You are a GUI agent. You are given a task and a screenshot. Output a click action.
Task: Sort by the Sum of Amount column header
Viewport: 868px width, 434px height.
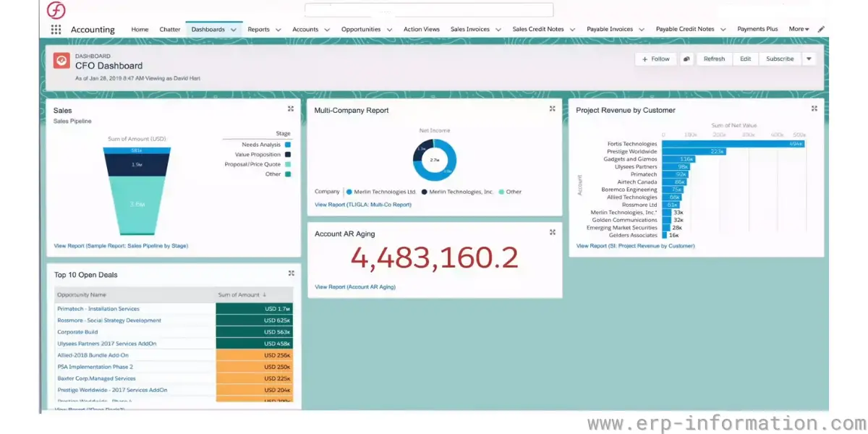242,295
